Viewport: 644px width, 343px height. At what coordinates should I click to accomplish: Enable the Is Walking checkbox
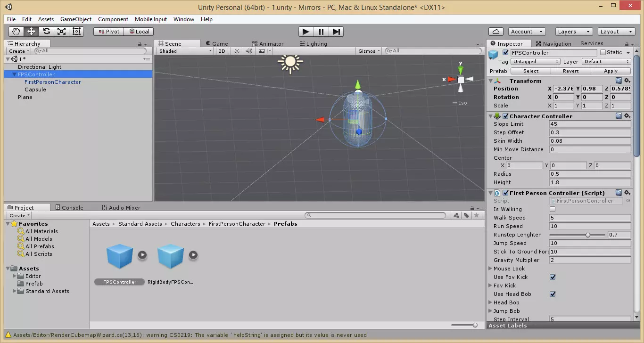point(553,209)
